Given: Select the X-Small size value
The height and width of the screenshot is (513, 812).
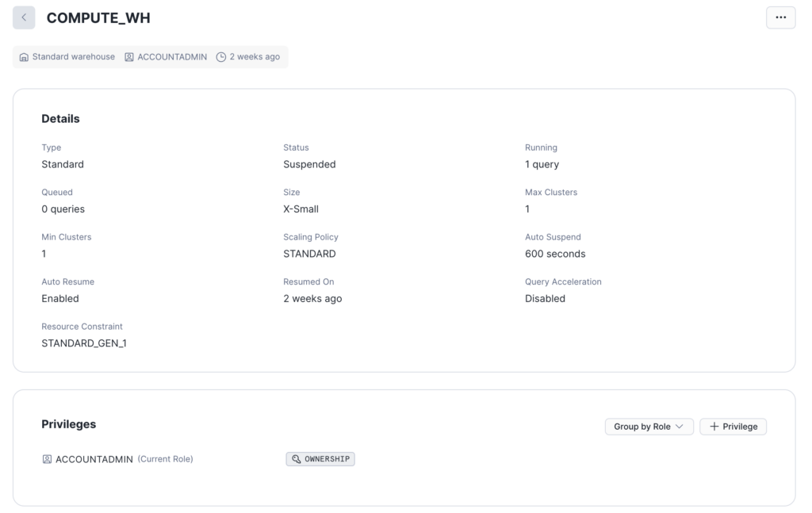Looking at the screenshot, I should click(x=301, y=209).
